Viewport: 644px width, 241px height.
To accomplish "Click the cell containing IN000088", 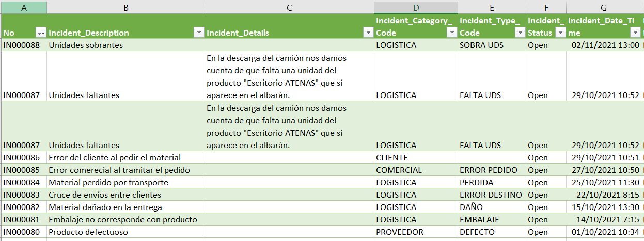I will [24, 45].
